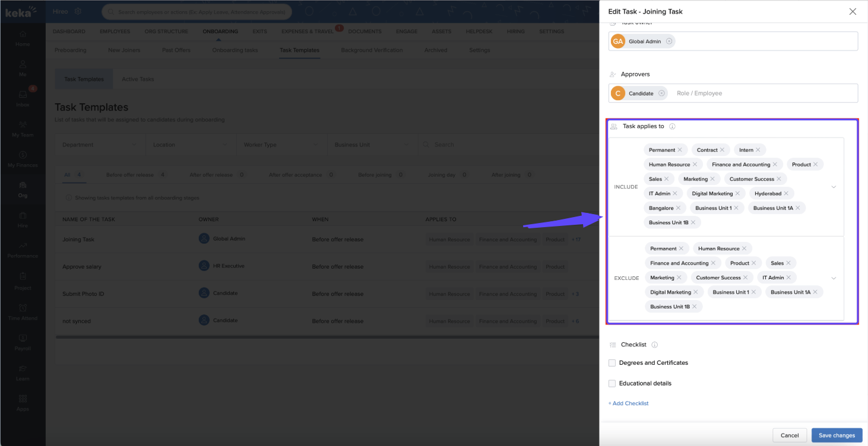Remove Candidate from Approvers field
Viewport: 868px width, 446px height.
point(661,93)
